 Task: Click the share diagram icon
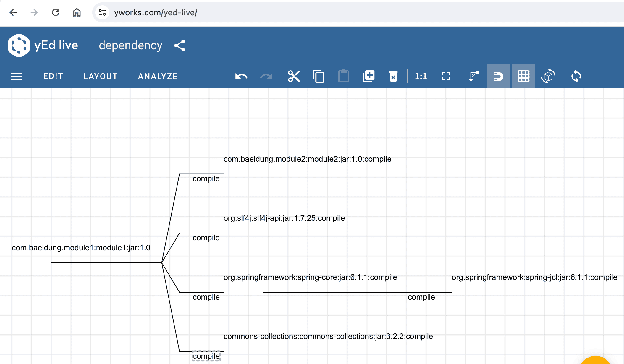pos(180,45)
